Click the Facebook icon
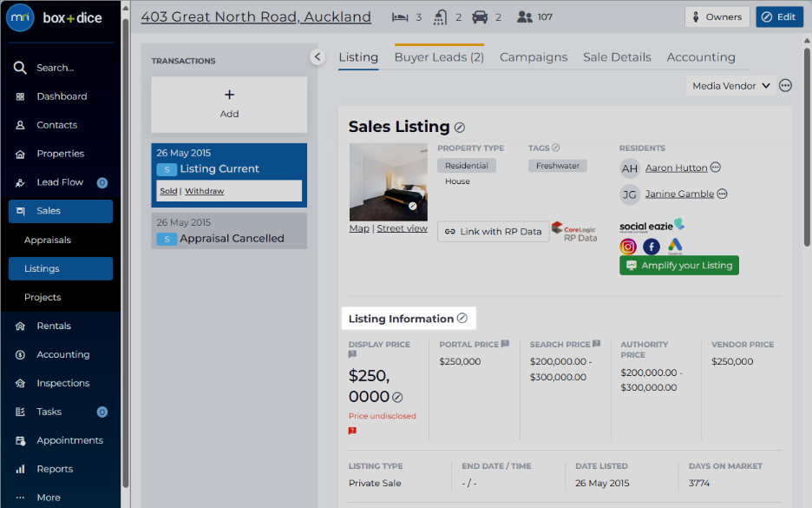 pos(652,247)
